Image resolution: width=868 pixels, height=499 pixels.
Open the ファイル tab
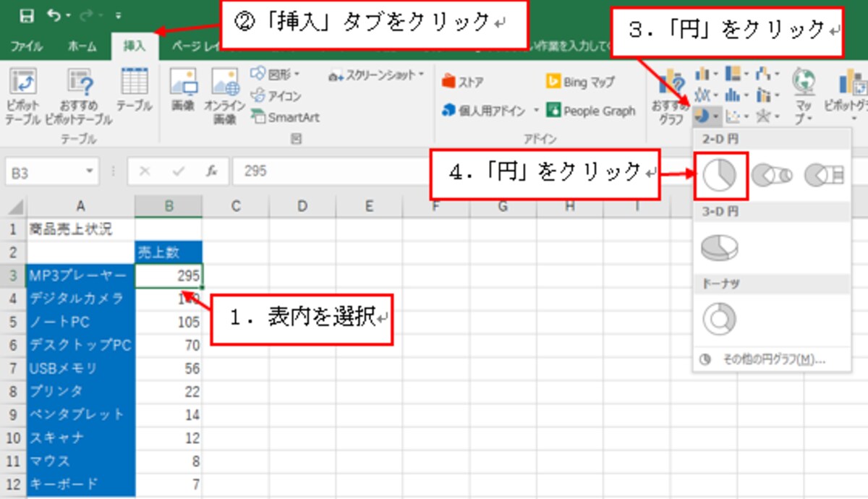pos(26,46)
